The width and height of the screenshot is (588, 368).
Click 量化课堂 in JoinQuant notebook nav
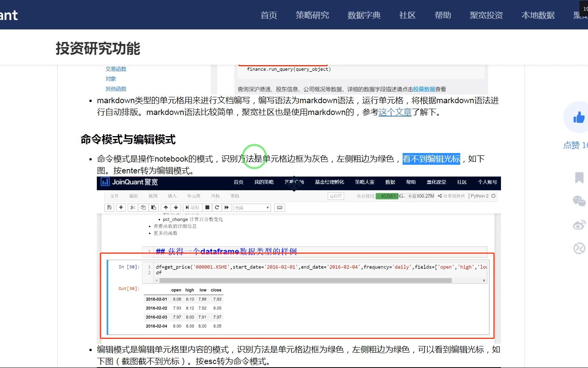[436, 182]
